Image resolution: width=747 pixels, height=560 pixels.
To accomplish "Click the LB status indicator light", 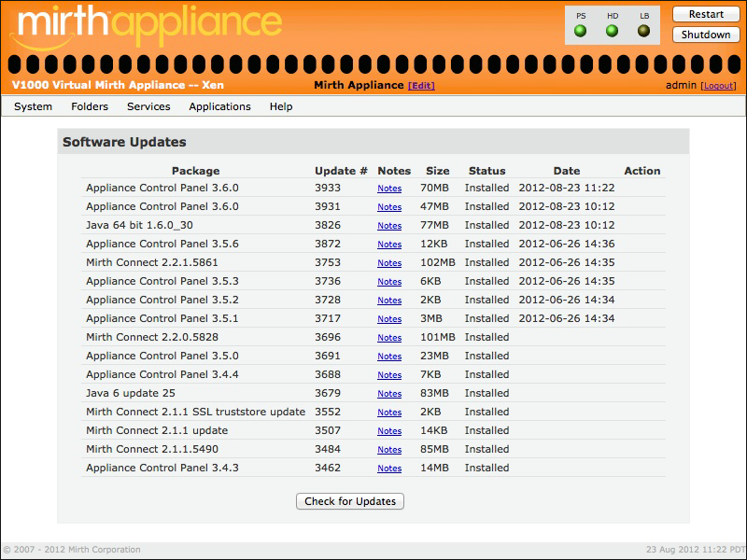I will (643, 32).
